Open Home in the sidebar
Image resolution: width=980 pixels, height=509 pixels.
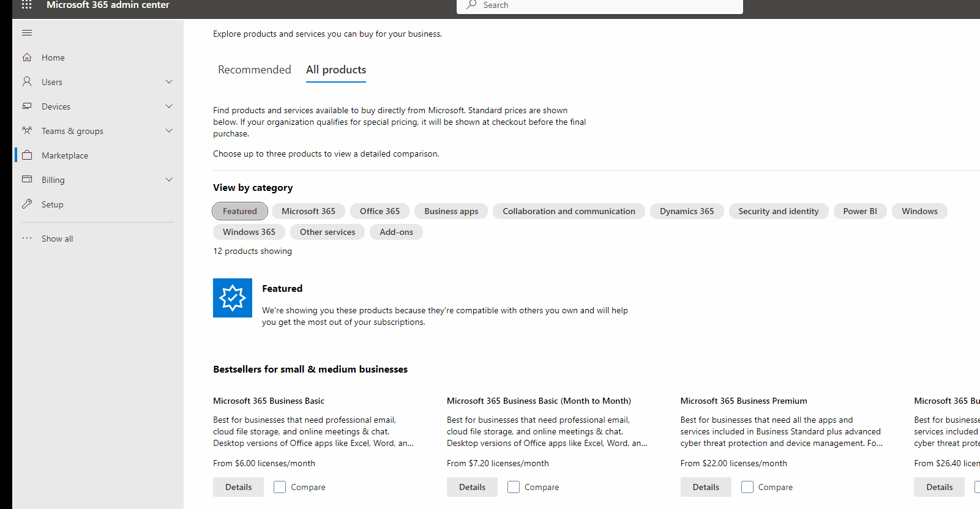98,58
